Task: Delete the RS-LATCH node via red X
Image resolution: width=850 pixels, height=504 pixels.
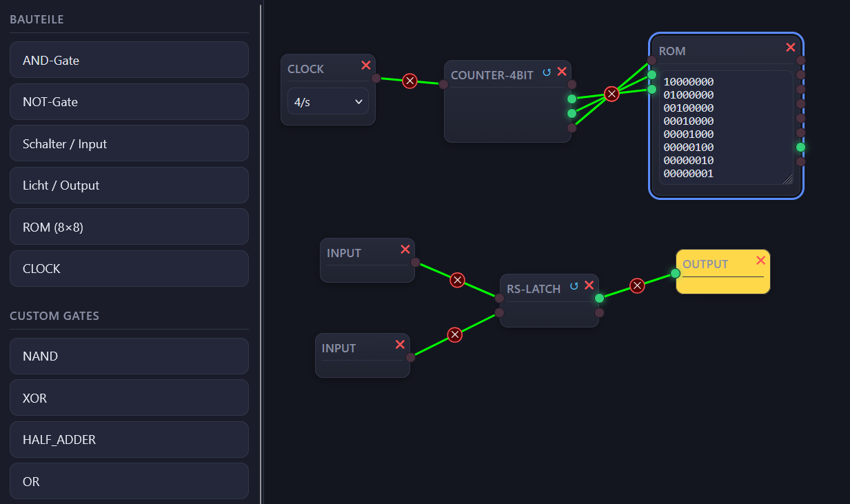Action: 589,285
